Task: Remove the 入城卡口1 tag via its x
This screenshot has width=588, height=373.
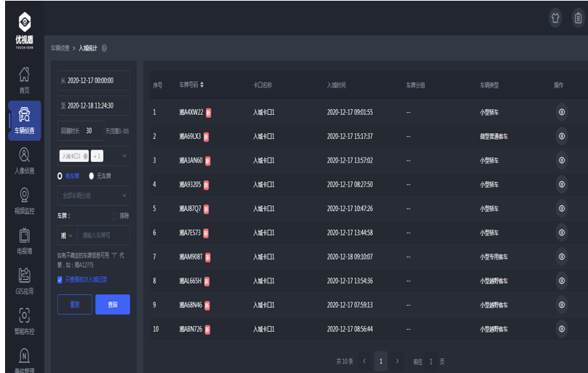Action: [x=85, y=156]
